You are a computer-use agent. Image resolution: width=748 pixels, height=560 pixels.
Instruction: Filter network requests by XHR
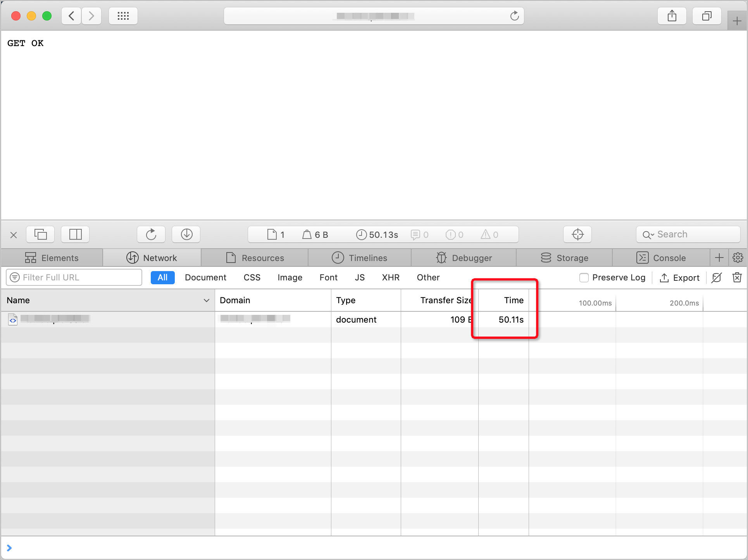click(390, 277)
